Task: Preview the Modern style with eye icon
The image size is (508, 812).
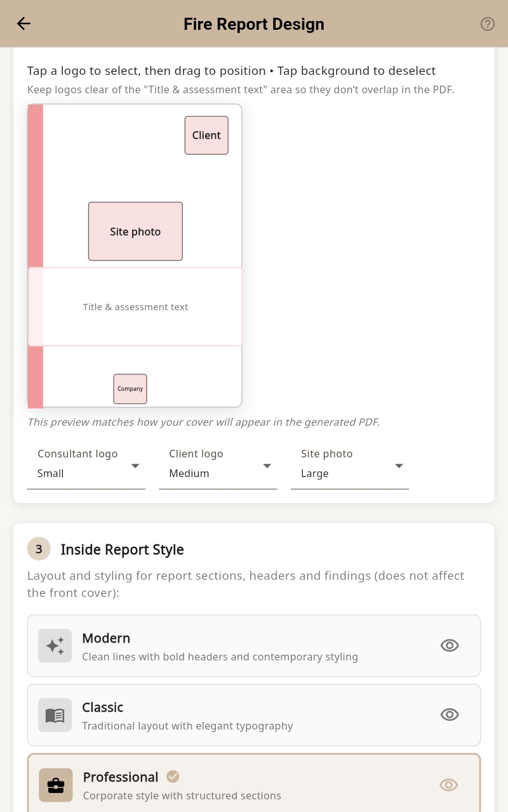Action: click(x=450, y=646)
